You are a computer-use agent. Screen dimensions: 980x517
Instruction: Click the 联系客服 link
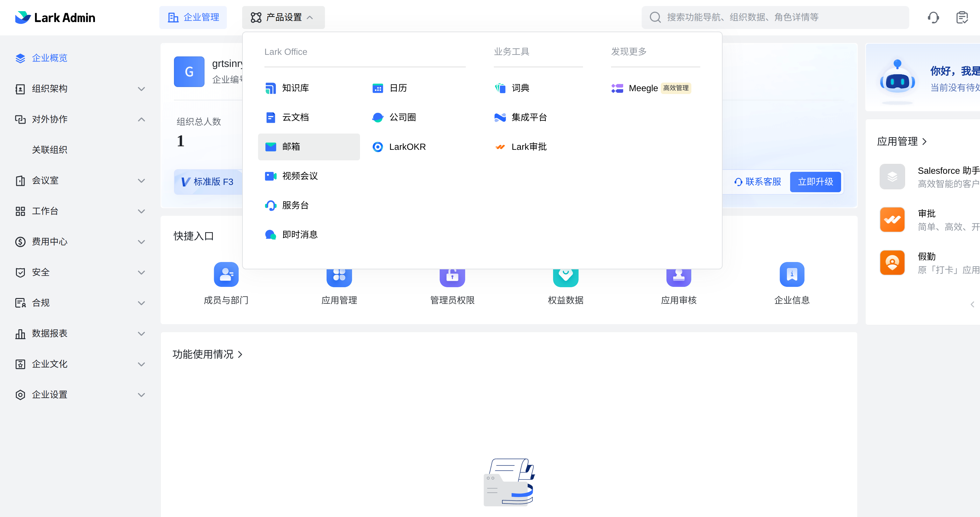tap(757, 182)
